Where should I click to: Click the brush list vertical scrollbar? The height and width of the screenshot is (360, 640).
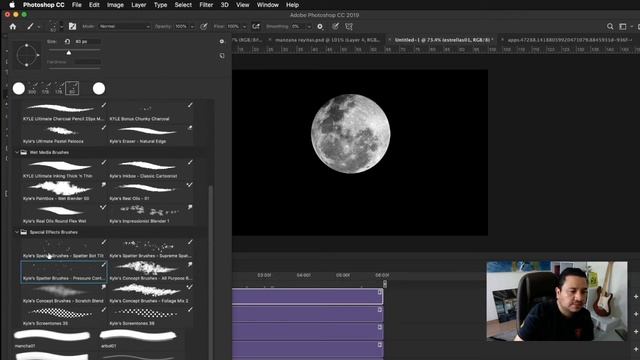(x=211, y=273)
